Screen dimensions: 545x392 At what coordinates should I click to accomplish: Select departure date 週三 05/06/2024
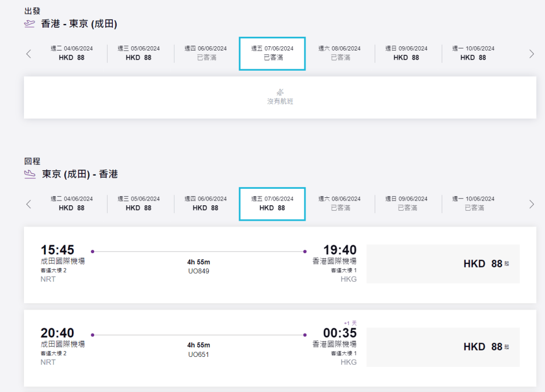point(138,53)
